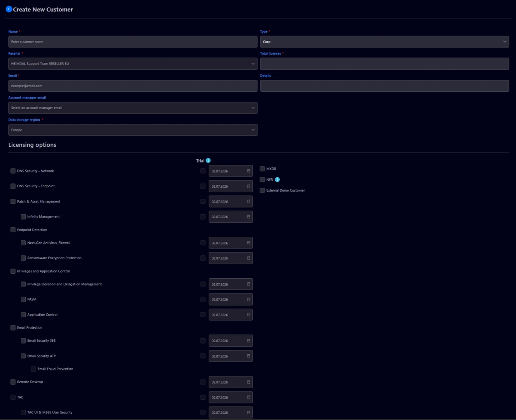Tick the TAC checkbox

pyautogui.click(x=13, y=397)
